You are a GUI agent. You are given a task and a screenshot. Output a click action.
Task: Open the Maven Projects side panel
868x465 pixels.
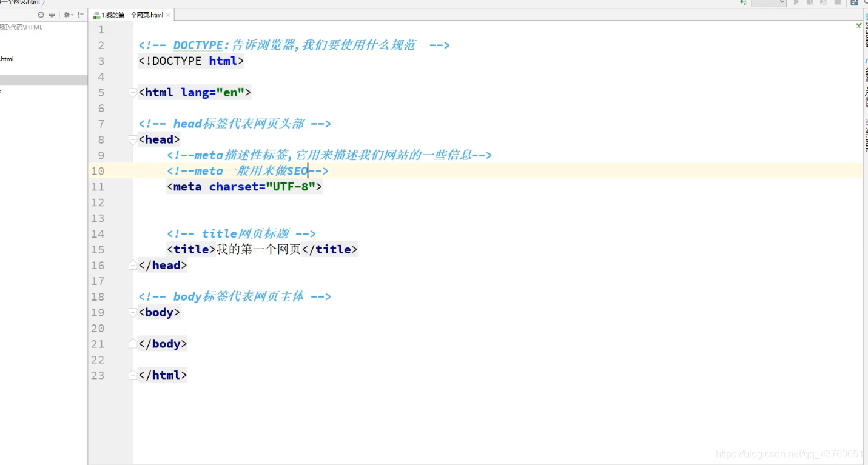tap(865, 82)
